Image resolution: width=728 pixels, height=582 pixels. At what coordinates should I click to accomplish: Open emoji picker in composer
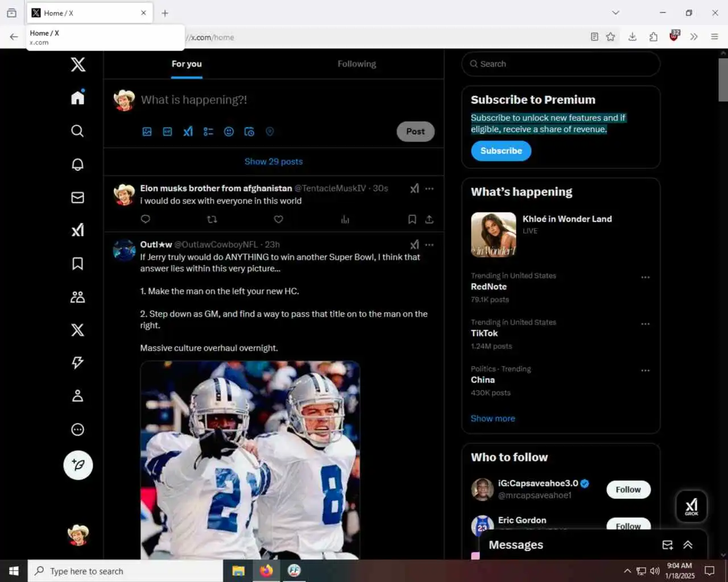tap(229, 131)
